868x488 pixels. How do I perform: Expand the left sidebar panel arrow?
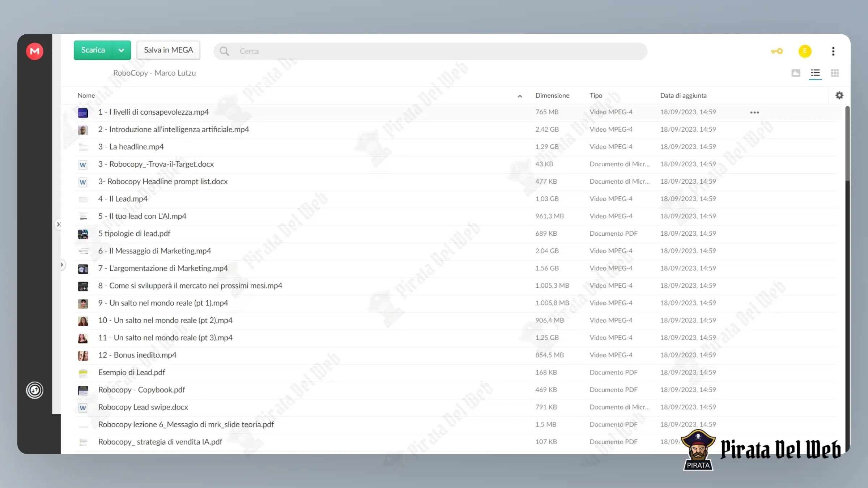(62, 265)
